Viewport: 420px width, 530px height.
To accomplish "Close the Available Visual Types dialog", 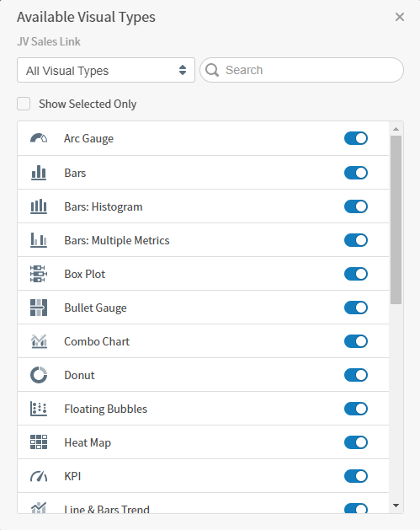I will click(400, 17).
